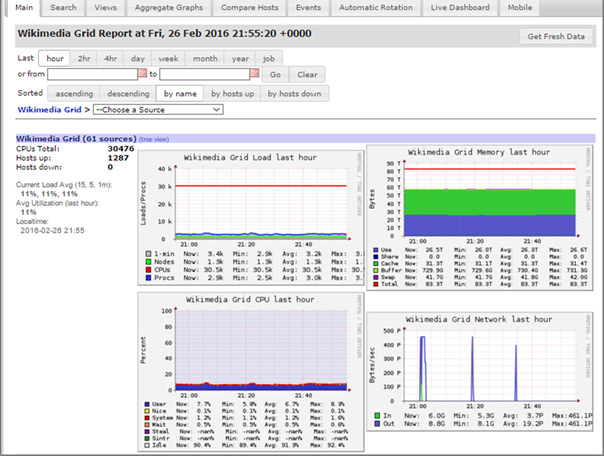
Task: Open the Automatic Rotation tab
Action: click(376, 7)
